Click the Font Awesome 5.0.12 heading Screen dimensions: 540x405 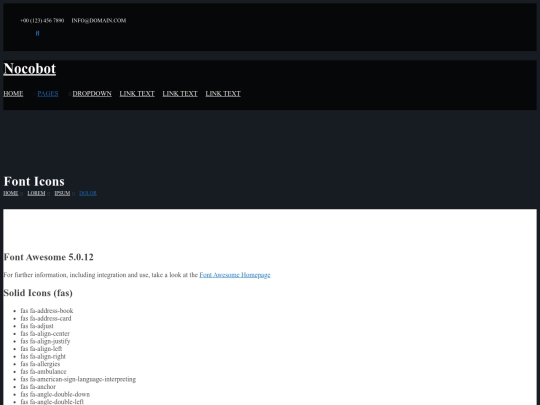(49, 257)
